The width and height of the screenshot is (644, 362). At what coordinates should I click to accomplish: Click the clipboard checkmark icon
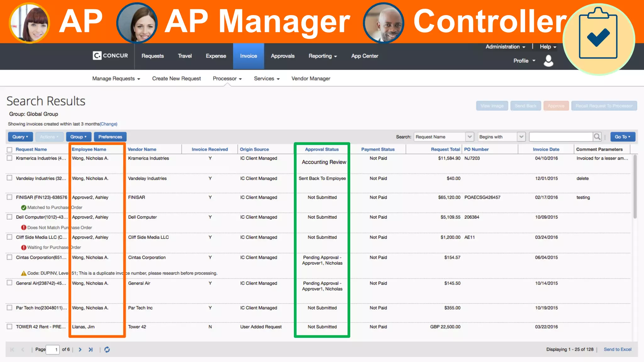pyautogui.click(x=598, y=34)
